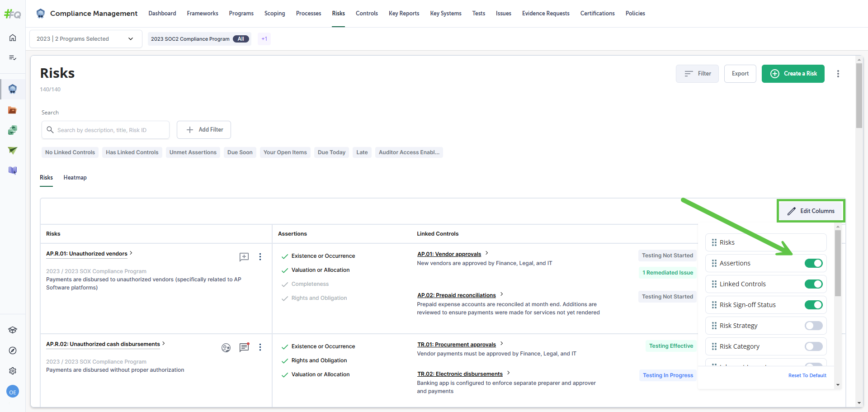868x412 pixels.
Task: Click add-comment icon on AP.R.01 row
Action: tap(244, 257)
